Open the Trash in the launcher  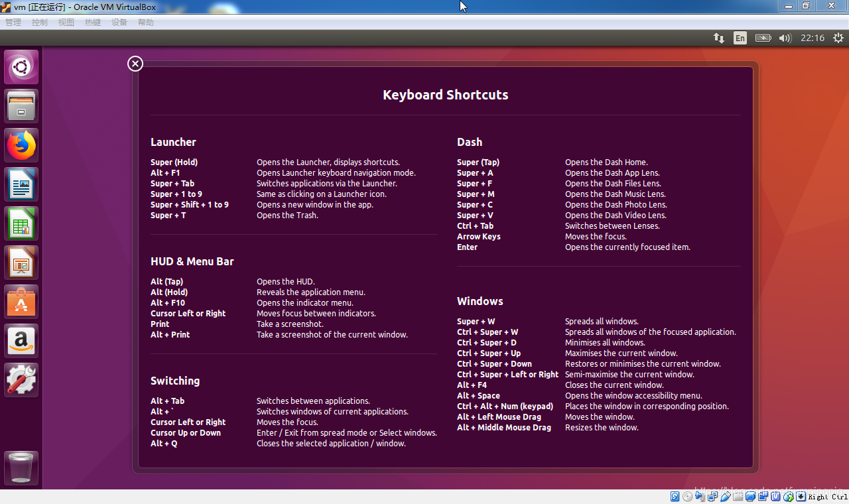(21, 468)
